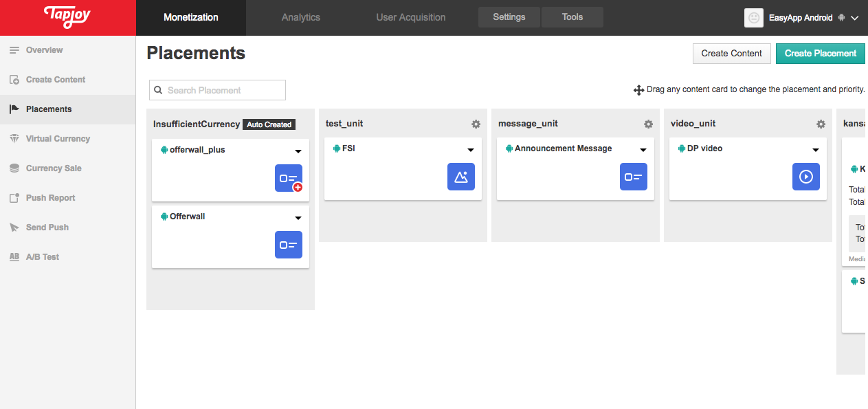Expand the offerwall_plus content dropdown arrow

point(298,151)
